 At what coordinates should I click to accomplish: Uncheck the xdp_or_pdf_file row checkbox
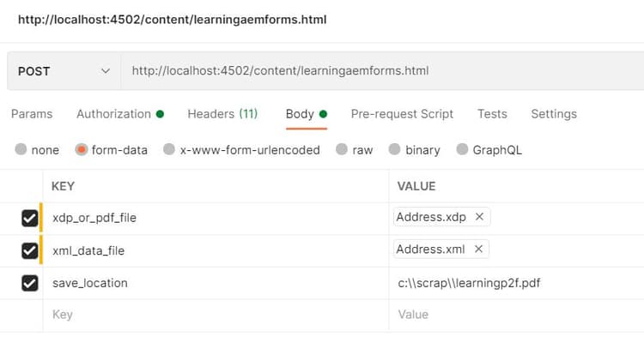point(30,218)
